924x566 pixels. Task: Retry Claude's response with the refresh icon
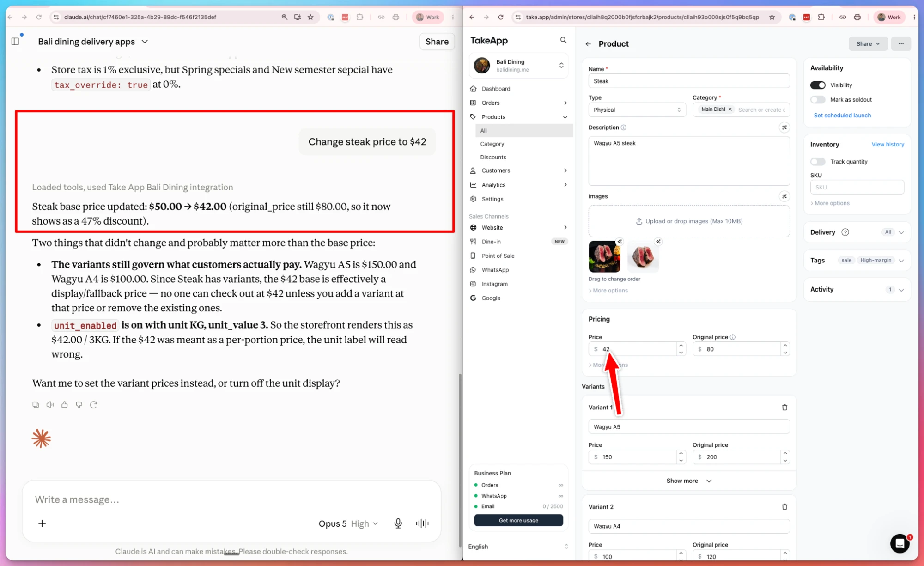[x=94, y=405]
